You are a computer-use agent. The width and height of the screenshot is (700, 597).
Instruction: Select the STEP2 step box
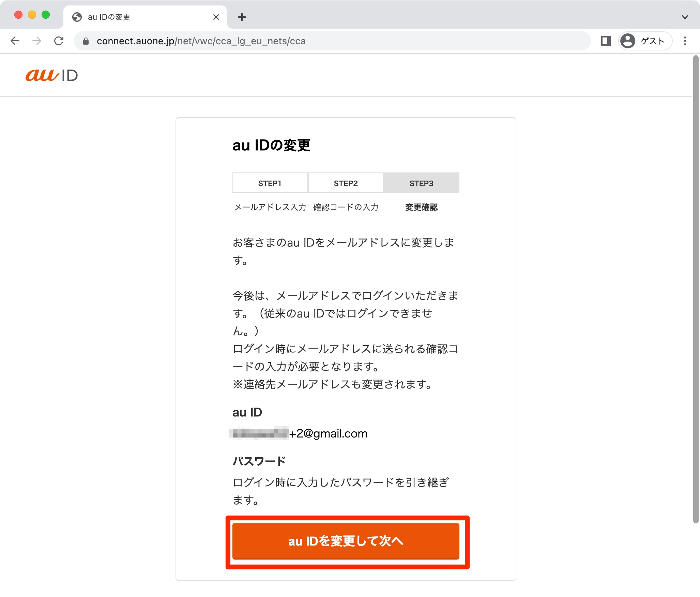[x=346, y=183]
